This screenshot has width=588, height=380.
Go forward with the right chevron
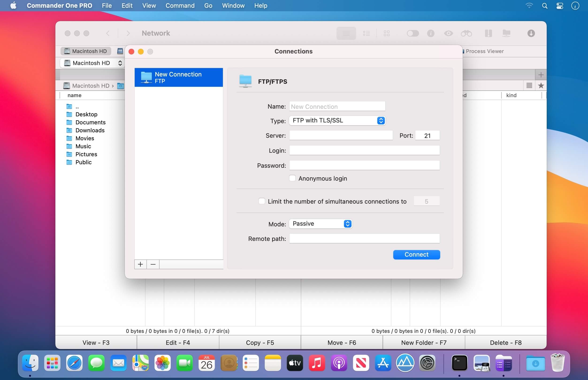tap(128, 33)
